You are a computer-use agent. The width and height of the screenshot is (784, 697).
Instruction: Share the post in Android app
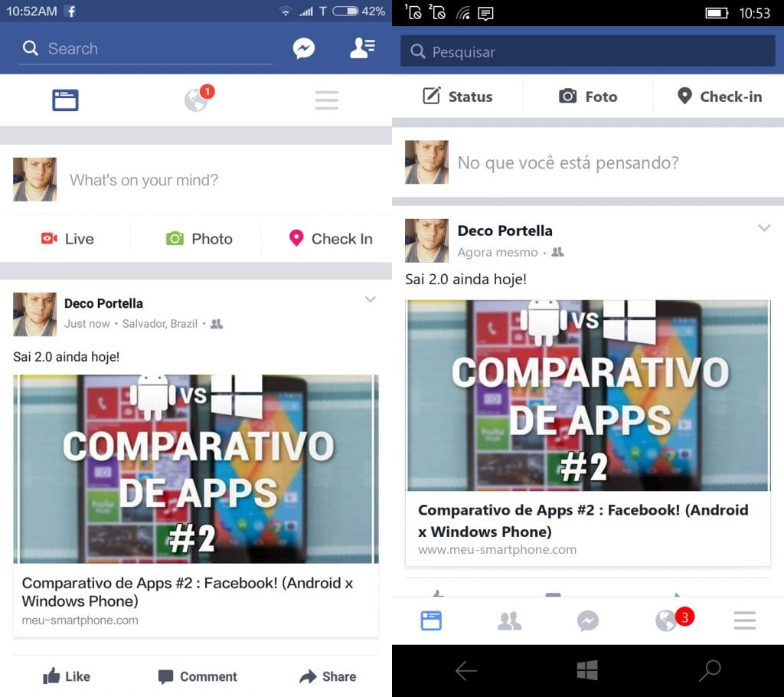point(328,676)
